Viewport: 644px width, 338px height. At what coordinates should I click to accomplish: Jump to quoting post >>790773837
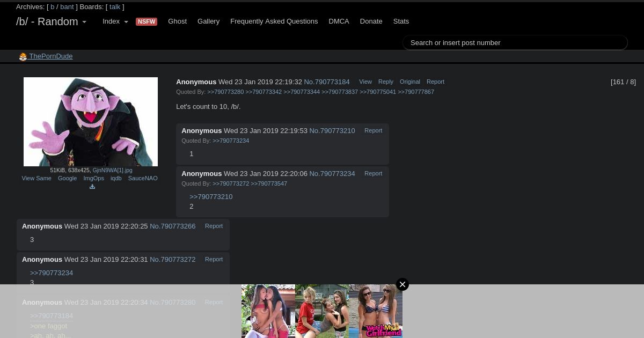[x=340, y=92]
